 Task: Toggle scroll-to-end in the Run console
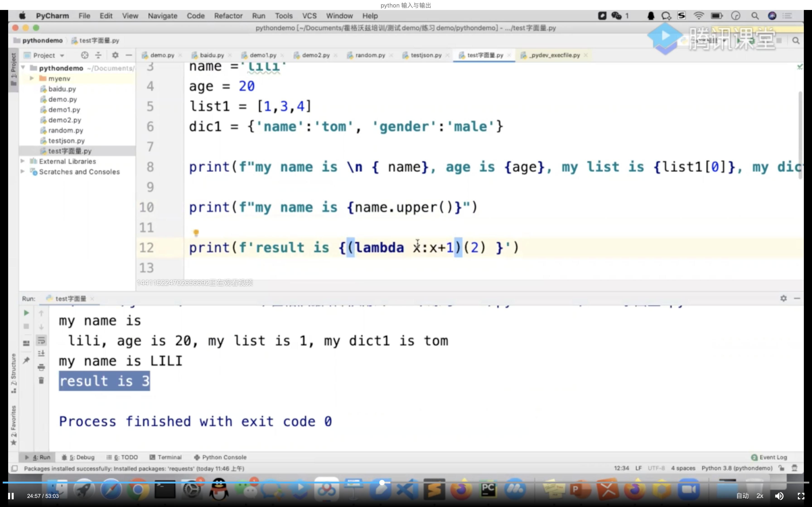41,353
